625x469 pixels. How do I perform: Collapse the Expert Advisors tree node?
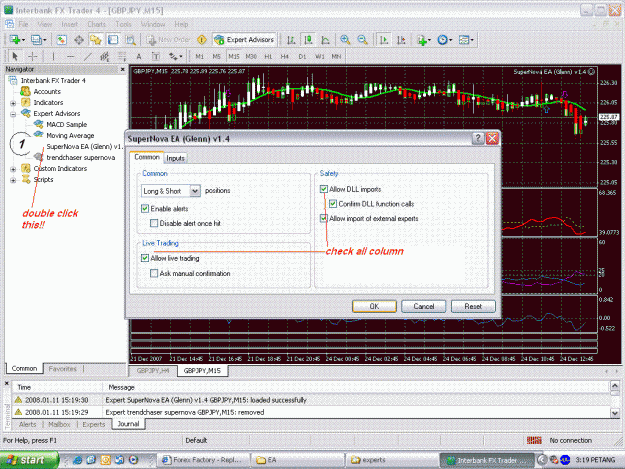coord(13,114)
